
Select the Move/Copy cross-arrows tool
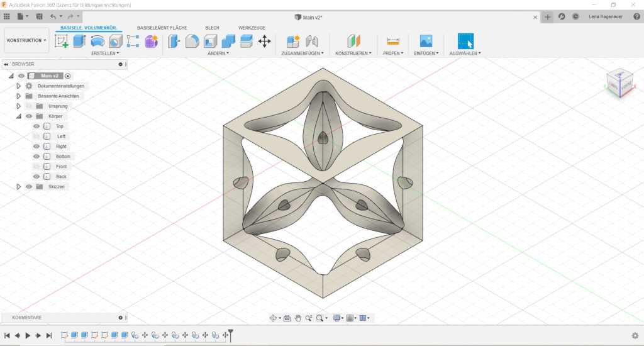coord(265,41)
